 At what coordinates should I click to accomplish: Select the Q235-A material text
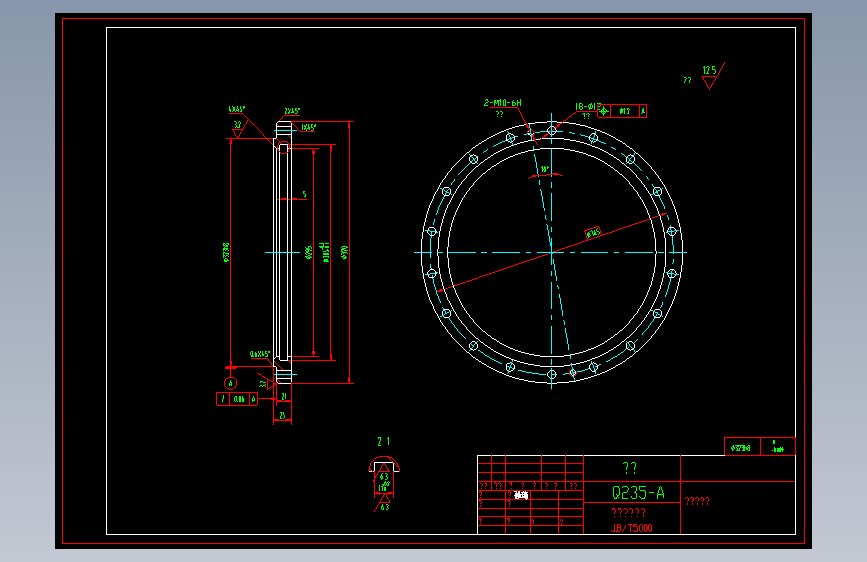pyautogui.click(x=638, y=492)
